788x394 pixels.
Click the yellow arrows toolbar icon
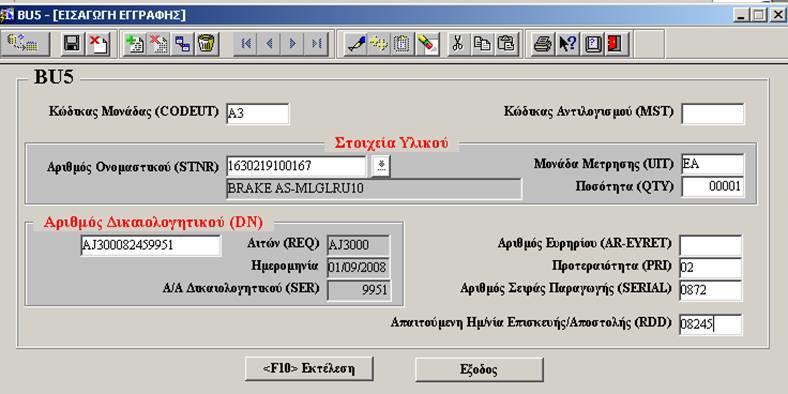pyautogui.click(x=379, y=44)
